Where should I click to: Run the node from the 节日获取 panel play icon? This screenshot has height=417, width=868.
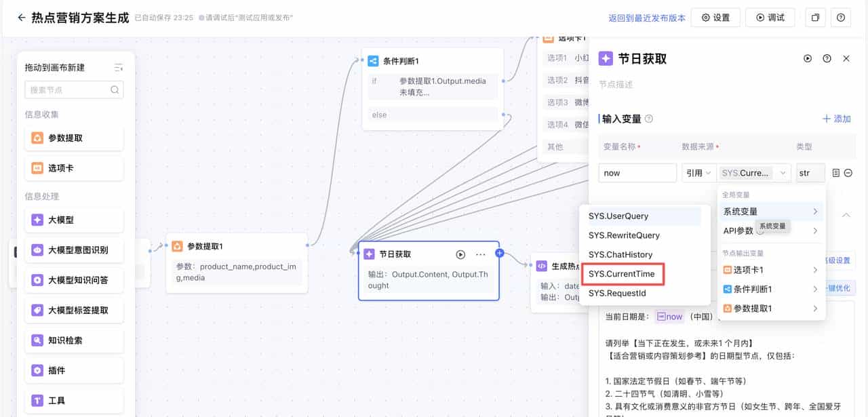coord(807,58)
